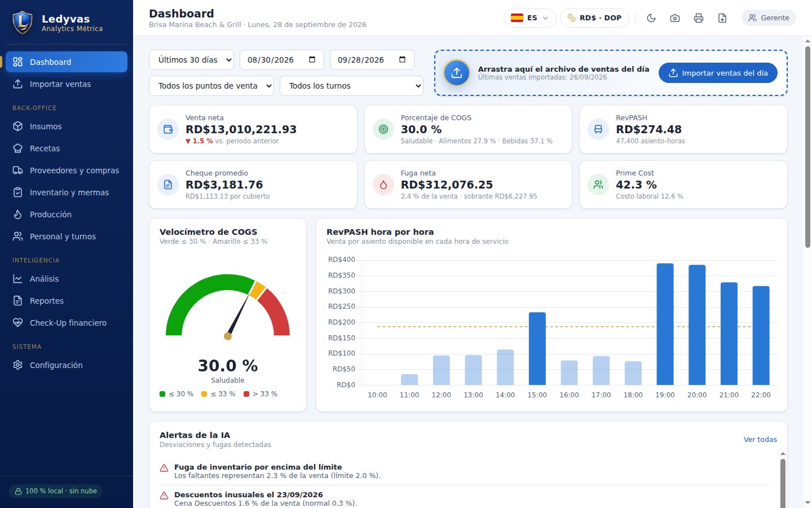Image resolution: width=812 pixels, height=508 pixels.
Task: Open the language selector ES dropdown
Action: [529, 18]
